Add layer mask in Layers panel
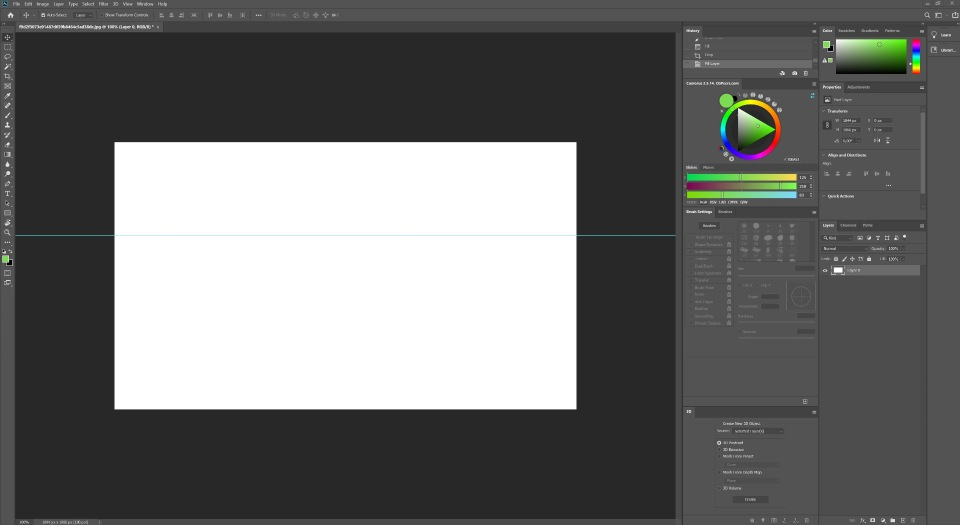The height and width of the screenshot is (525, 960). 872,521
